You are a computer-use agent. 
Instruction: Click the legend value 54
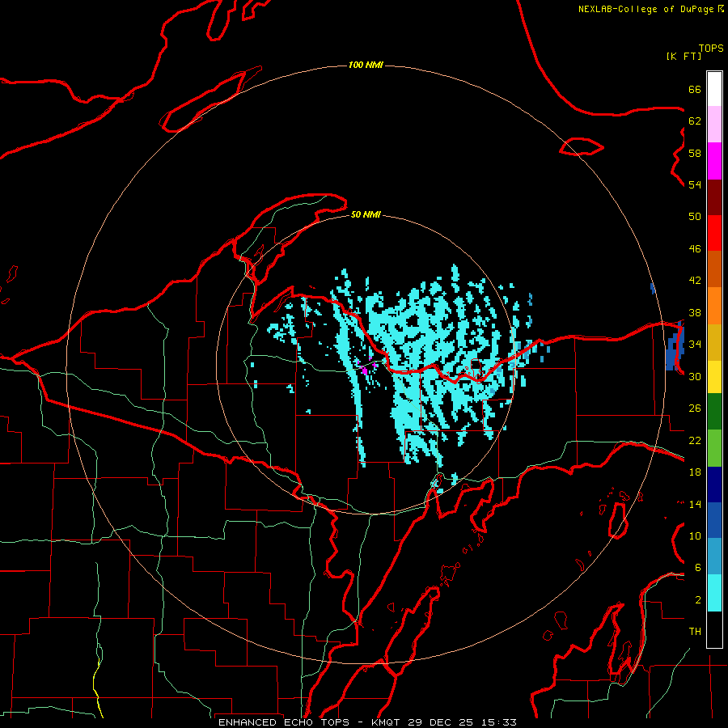click(695, 184)
